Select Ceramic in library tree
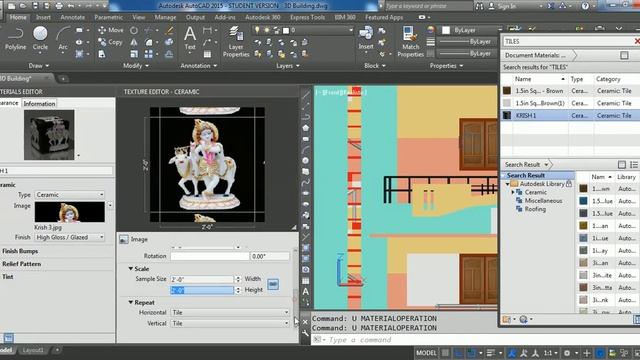640x360 pixels. click(x=535, y=192)
